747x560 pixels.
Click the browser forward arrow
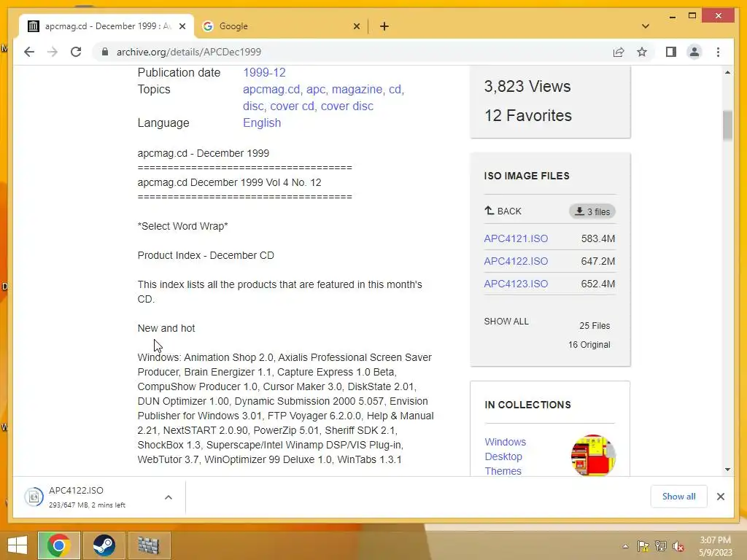point(53,52)
